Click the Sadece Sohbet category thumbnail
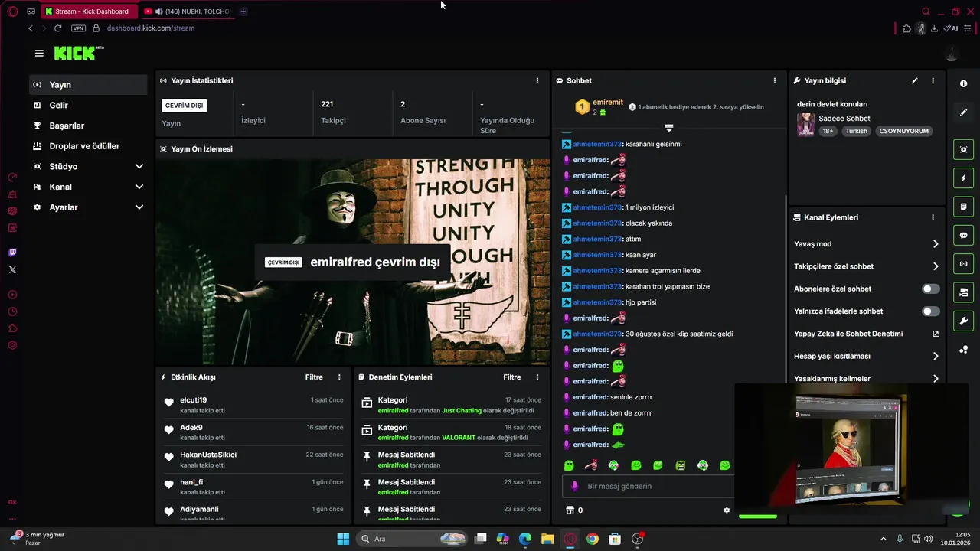This screenshot has height=551, width=980. point(805,125)
